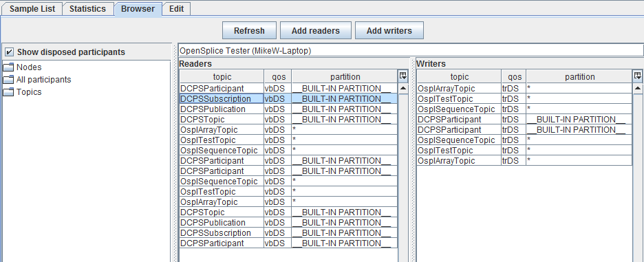Sort Writers table by topic header

pos(459,77)
